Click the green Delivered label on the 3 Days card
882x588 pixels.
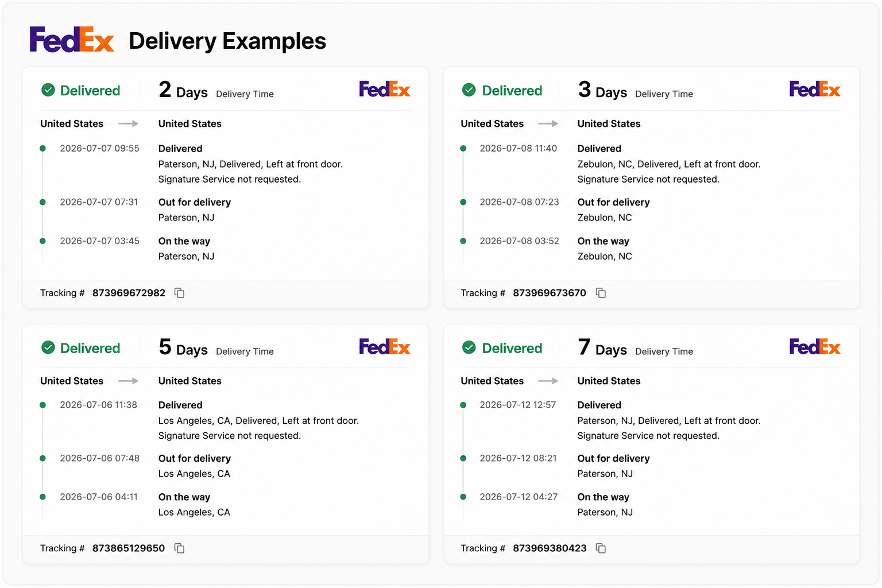(512, 91)
